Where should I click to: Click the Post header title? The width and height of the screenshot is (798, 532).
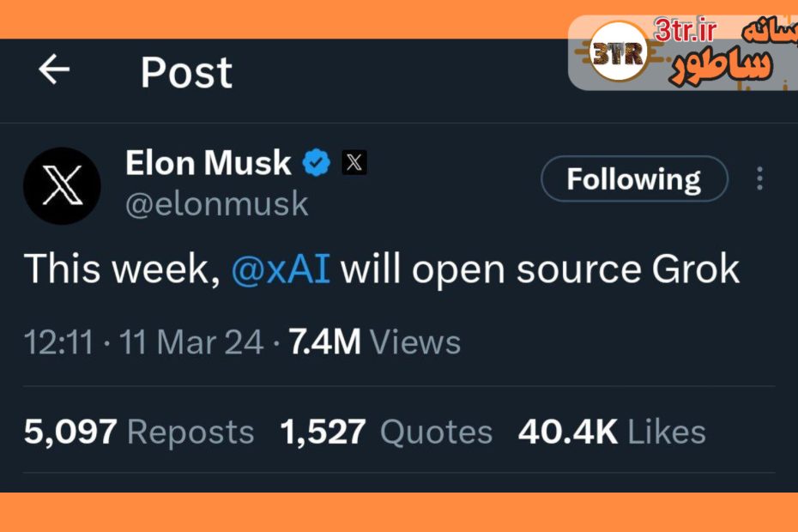[186, 72]
